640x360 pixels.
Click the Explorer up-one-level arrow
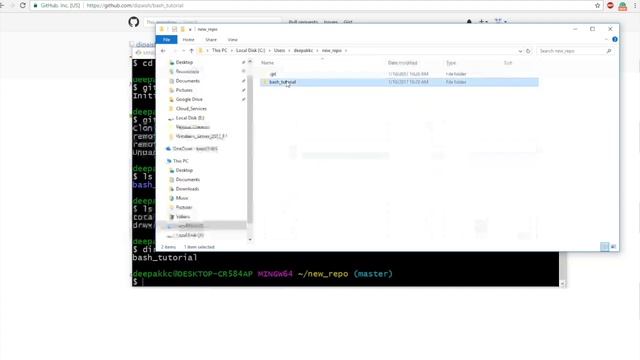coord(191,51)
